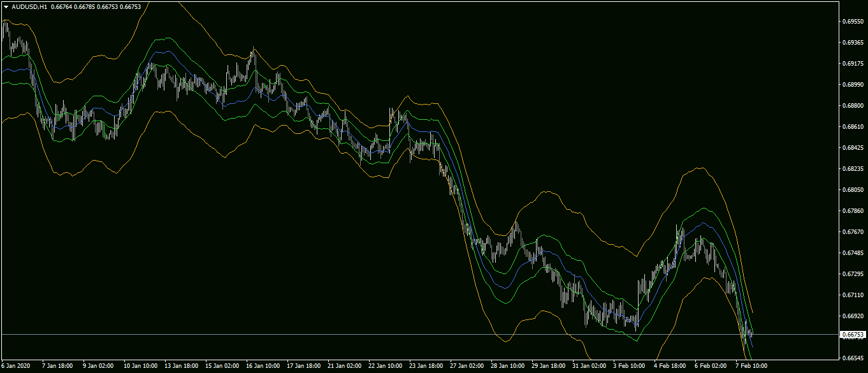Click the 28 Jan 10:00 time label
The image size is (868, 373).
pos(507,366)
